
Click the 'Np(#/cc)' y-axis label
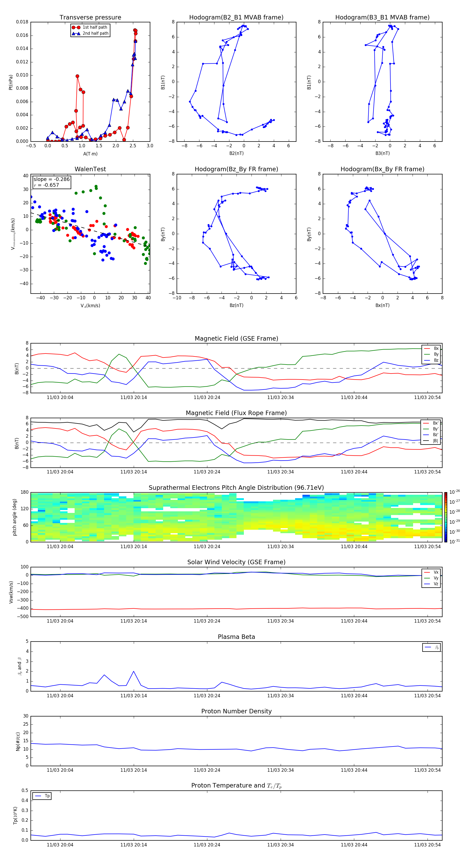(18, 741)
